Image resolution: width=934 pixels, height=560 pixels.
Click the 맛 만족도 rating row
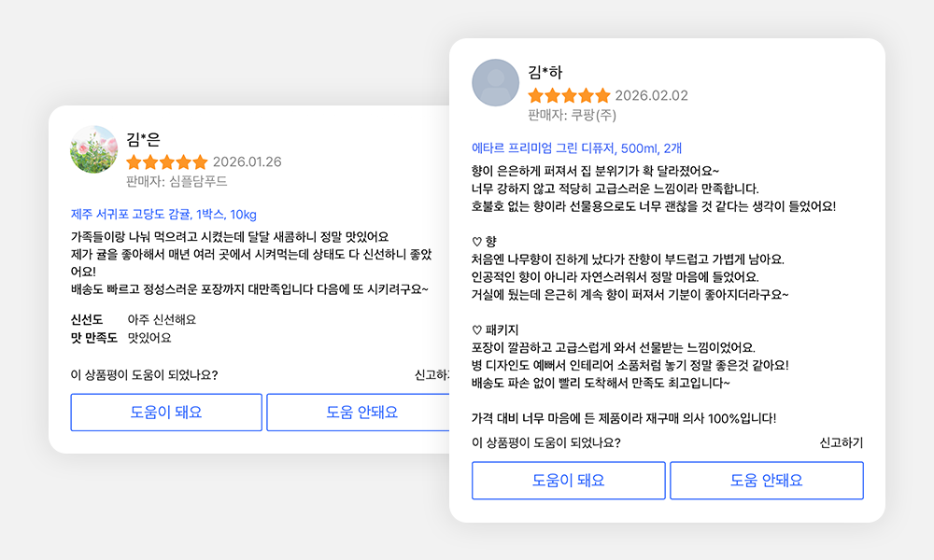[121, 338]
